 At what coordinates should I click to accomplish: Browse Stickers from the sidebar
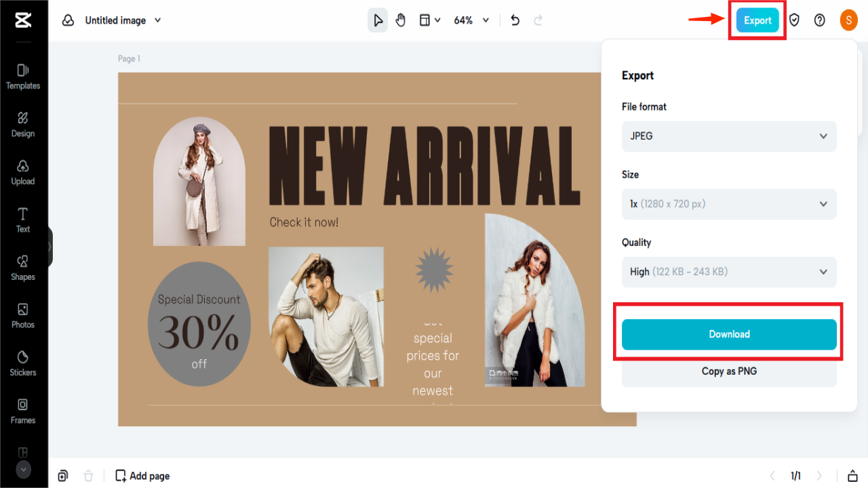(22, 362)
